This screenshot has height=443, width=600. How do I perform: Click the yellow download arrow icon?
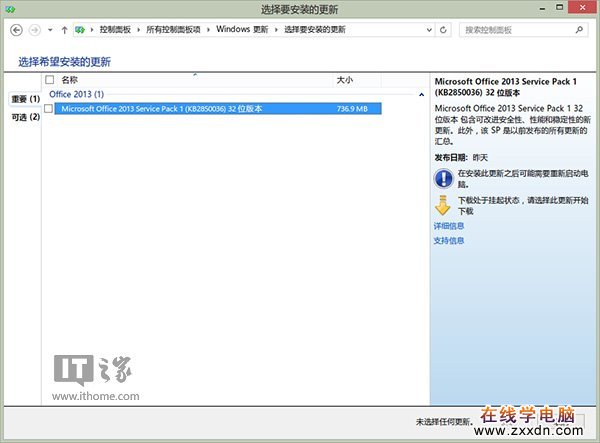(x=443, y=205)
